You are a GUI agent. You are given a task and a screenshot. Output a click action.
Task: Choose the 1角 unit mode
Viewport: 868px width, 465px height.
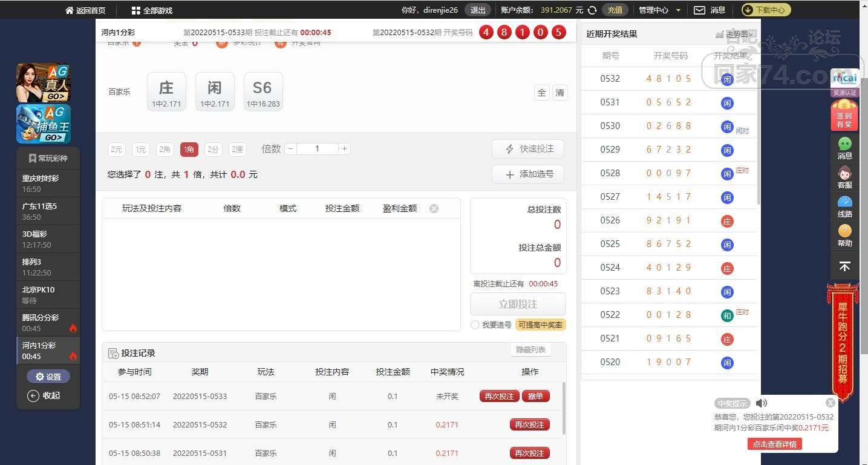tap(189, 150)
